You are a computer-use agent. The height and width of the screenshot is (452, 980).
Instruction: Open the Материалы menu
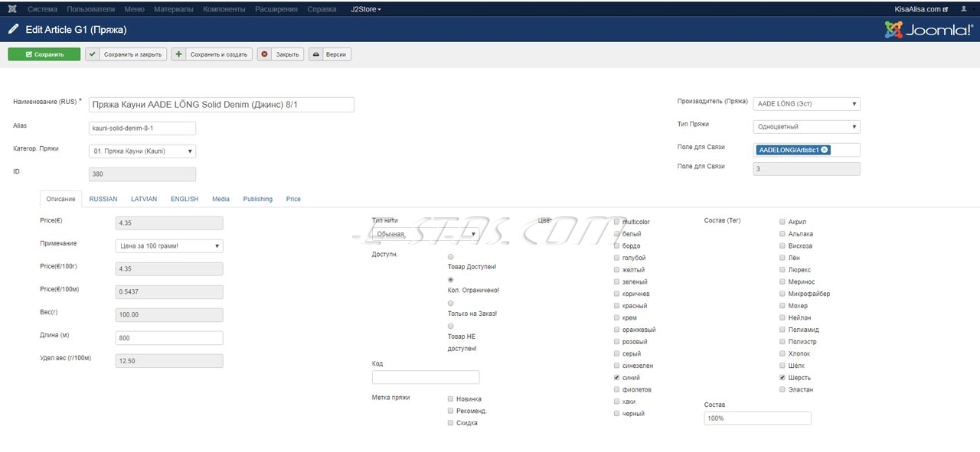pyautogui.click(x=174, y=9)
